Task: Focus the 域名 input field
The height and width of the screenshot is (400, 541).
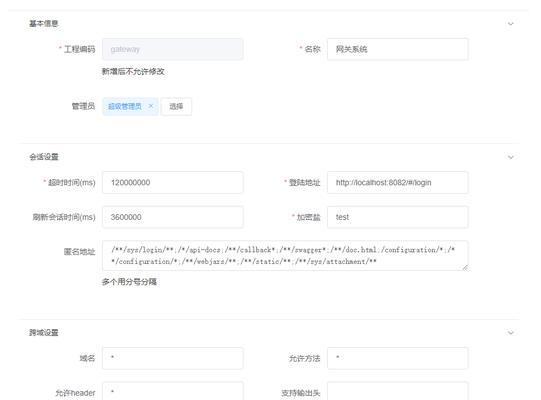Action: point(173,358)
